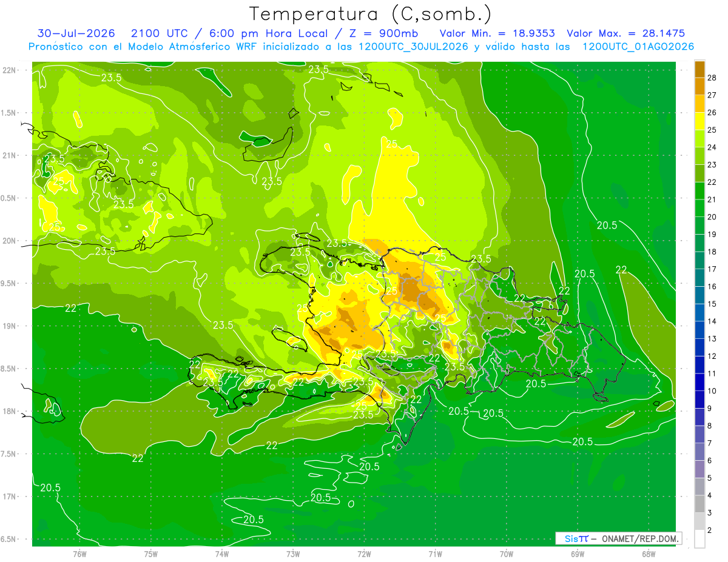Click the '28' label on the color scale
This screenshot has height=562, width=728.
(712, 78)
